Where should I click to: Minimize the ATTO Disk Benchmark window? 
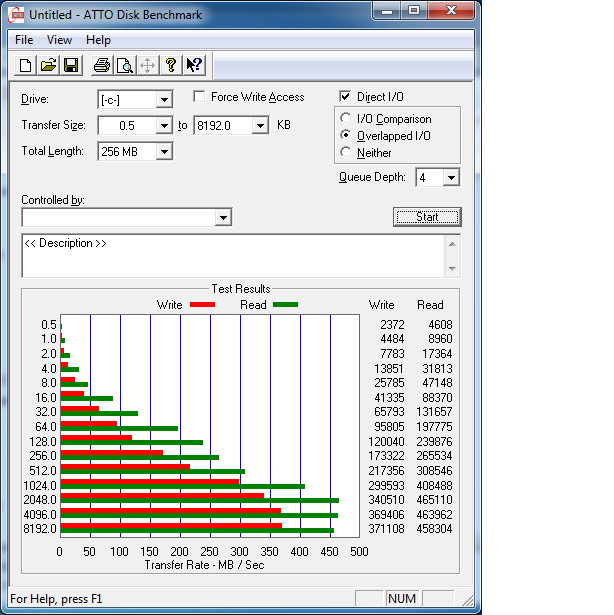[x=387, y=11]
